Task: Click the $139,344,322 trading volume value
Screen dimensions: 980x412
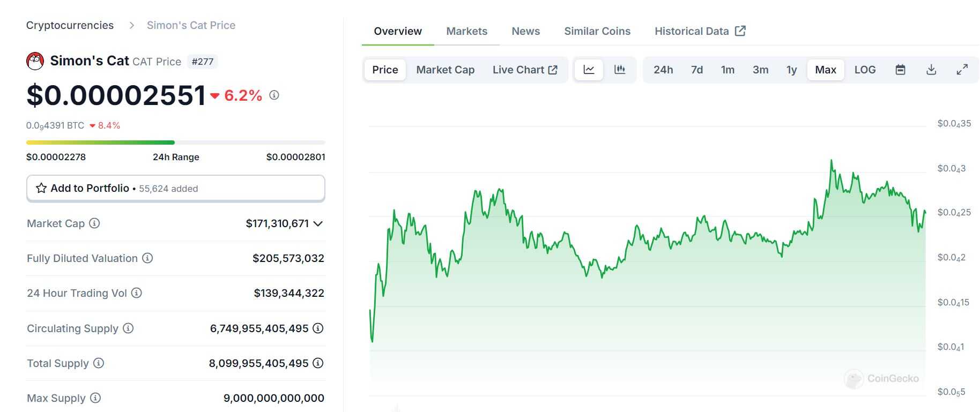Action: coord(289,293)
